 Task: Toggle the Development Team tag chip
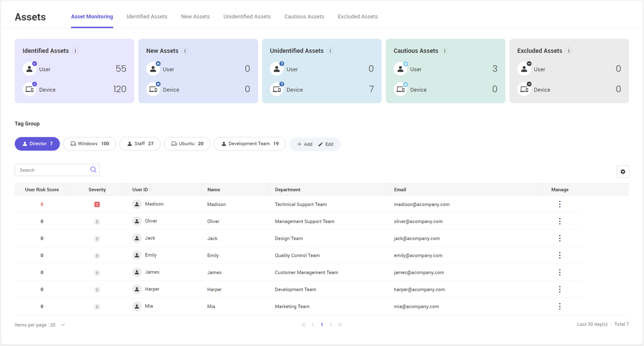250,144
